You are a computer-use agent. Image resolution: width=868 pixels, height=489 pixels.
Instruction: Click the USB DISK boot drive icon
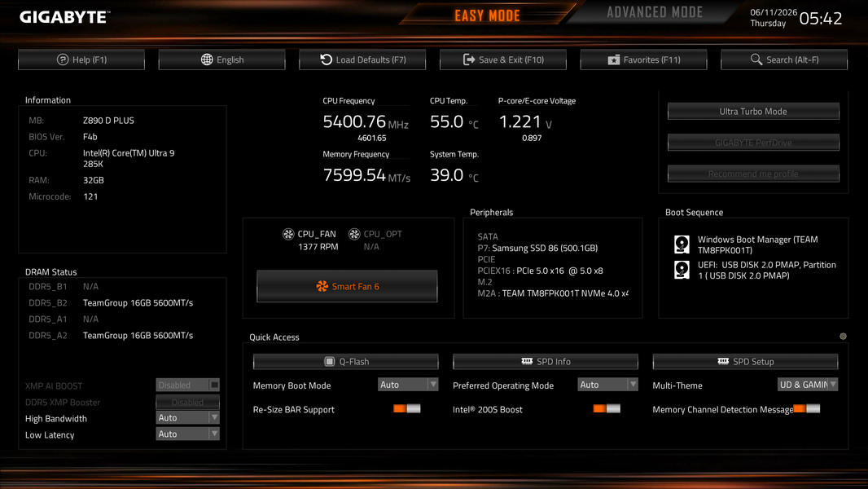pos(682,270)
